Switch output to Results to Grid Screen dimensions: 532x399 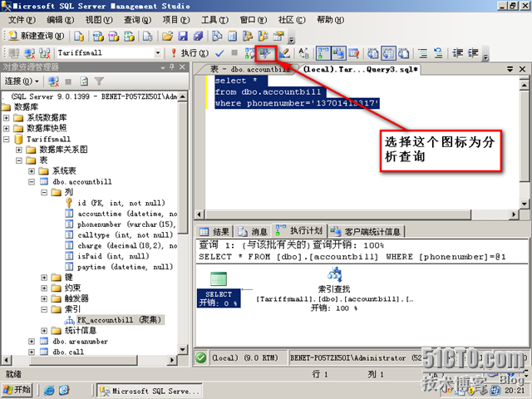tap(388, 53)
